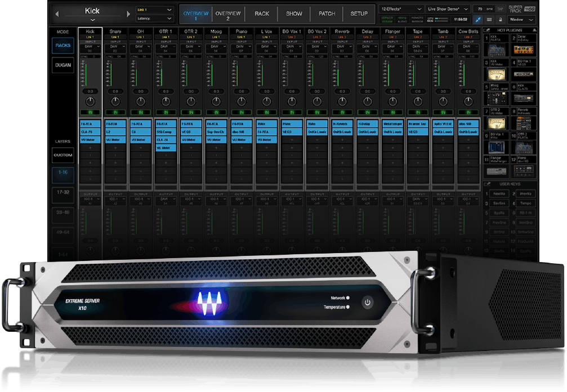Open the Live Show Demo session dropdown
The height and width of the screenshot is (392, 567).
pos(448,9)
